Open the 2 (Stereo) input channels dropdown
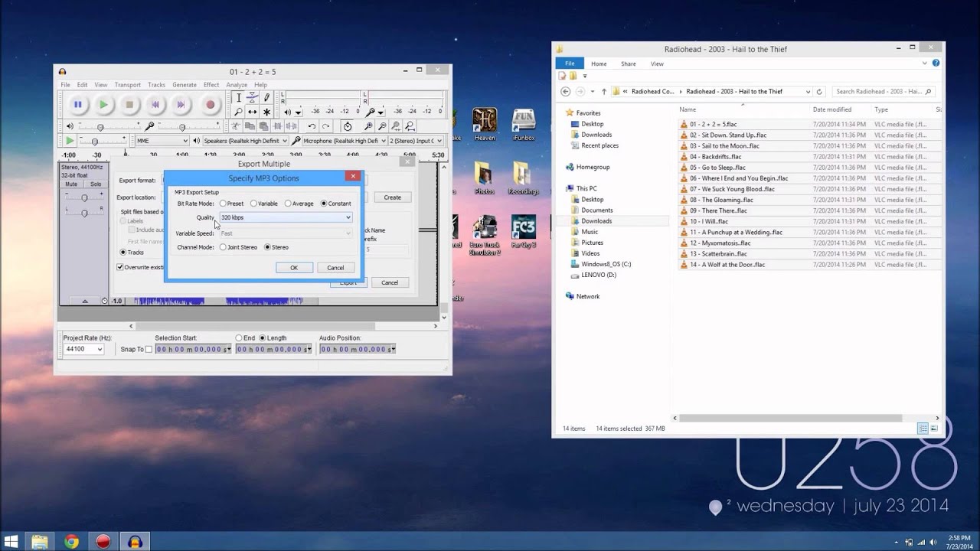The image size is (980, 551). pos(416,141)
